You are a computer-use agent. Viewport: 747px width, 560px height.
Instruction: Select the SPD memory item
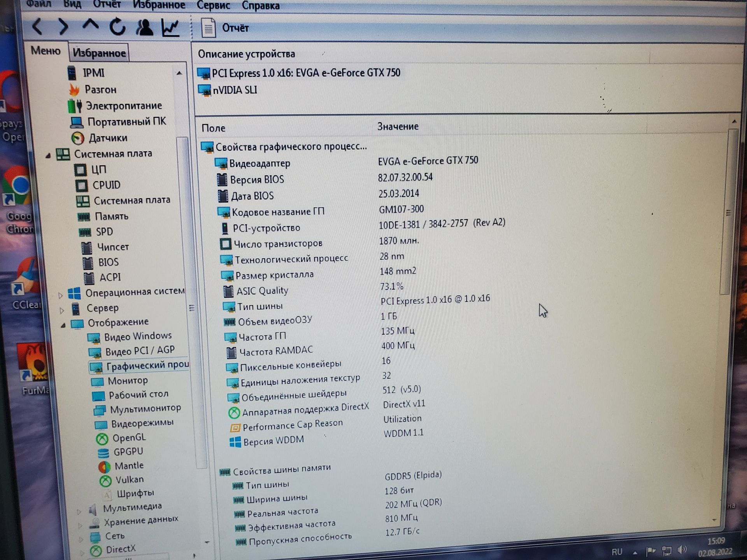tap(96, 232)
